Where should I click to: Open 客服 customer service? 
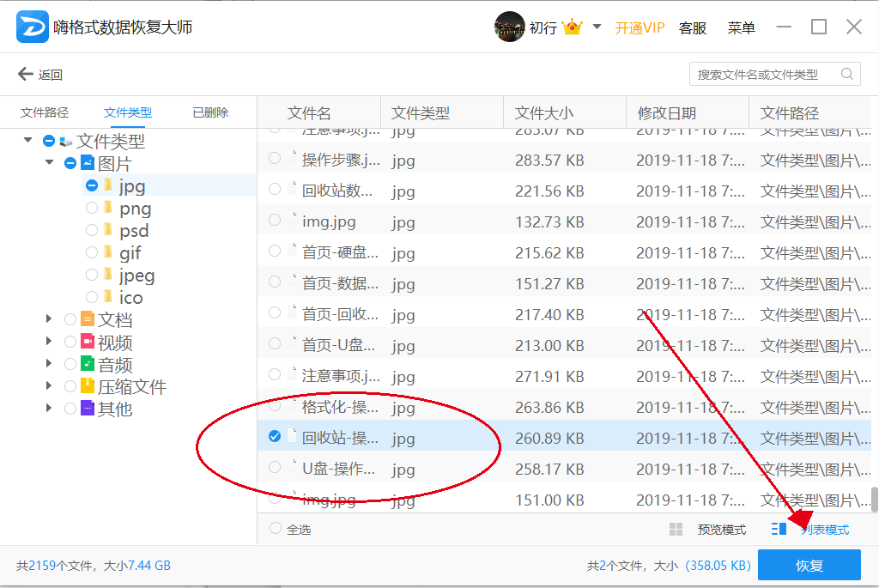coord(693,28)
